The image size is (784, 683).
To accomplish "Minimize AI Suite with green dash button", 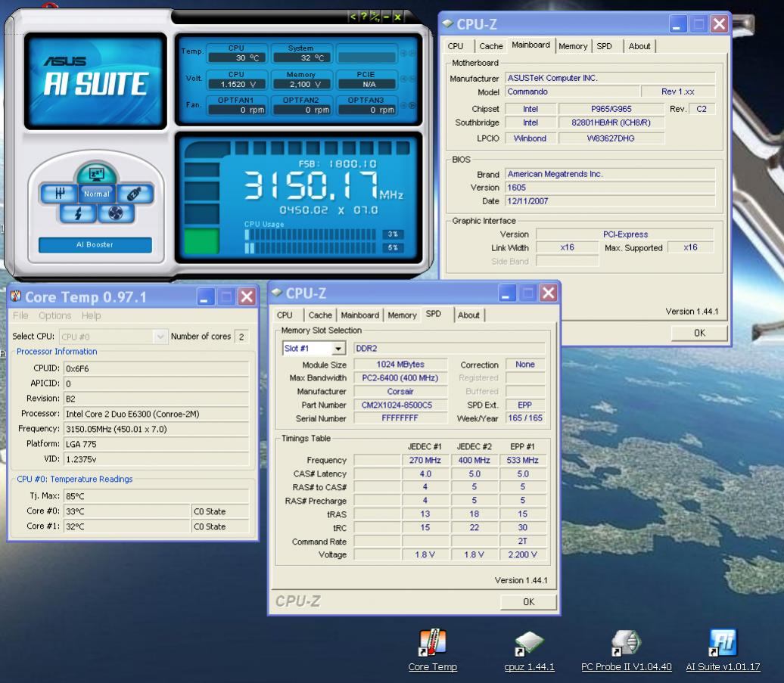I will point(386,17).
